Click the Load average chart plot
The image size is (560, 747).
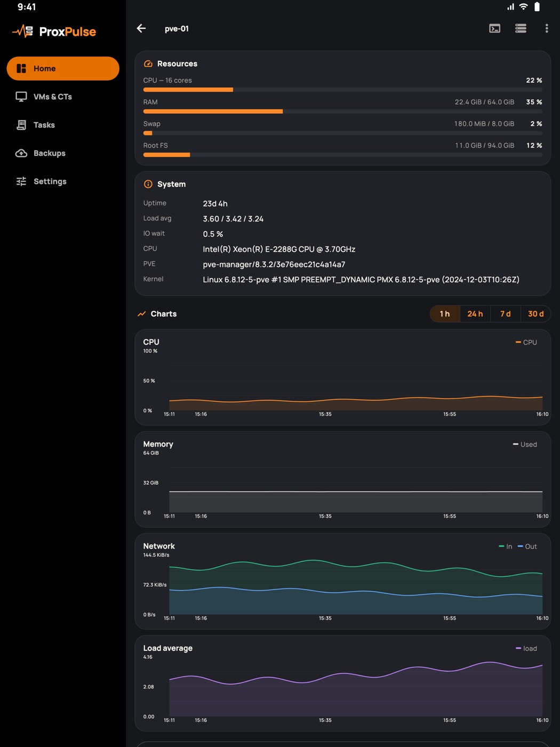point(356,687)
